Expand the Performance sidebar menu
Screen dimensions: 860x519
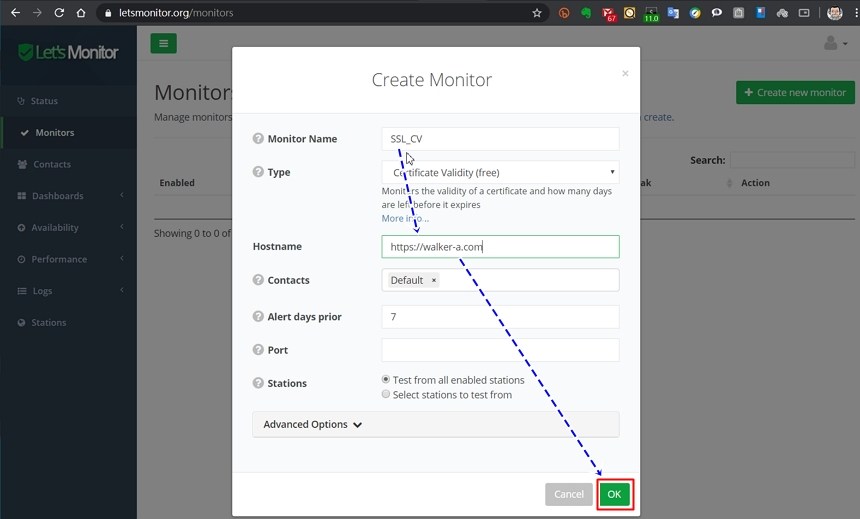click(68, 259)
